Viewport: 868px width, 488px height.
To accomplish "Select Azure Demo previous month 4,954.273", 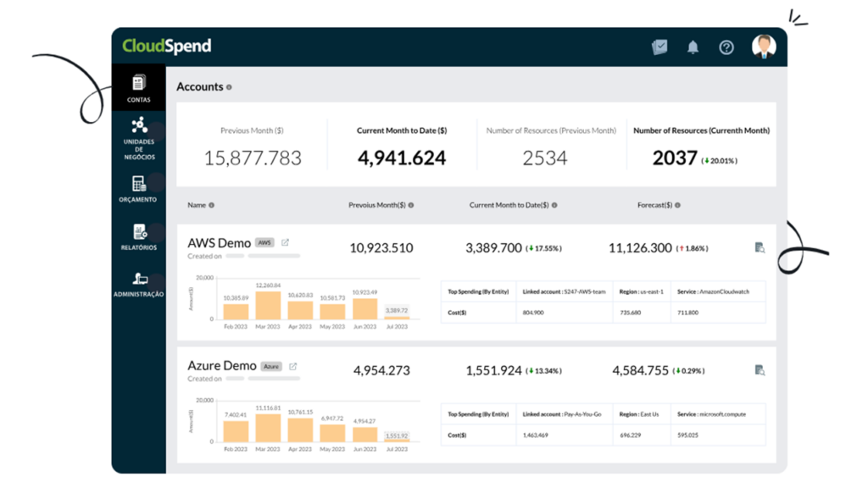I will [381, 371].
